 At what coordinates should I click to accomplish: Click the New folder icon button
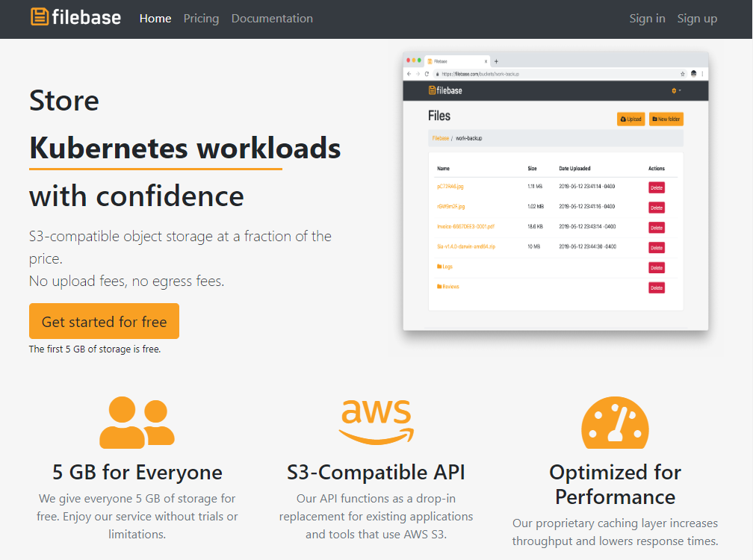click(654, 118)
